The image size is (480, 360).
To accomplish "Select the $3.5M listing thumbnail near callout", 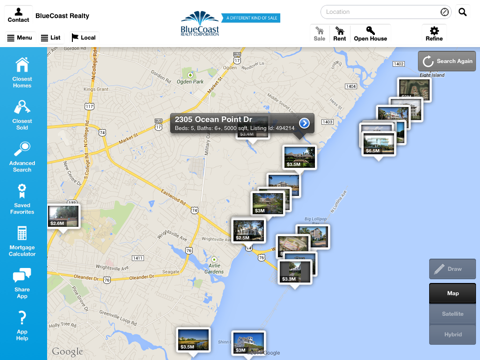I will pyautogui.click(x=300, y=157).
